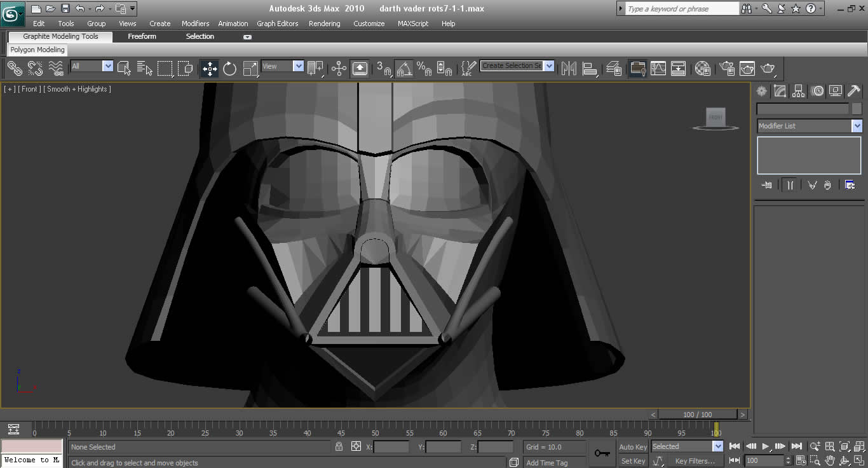This screenshot has width=868, height=468.
Task: Open the Graph Editors menu
Action: click(x=277, y=24)
